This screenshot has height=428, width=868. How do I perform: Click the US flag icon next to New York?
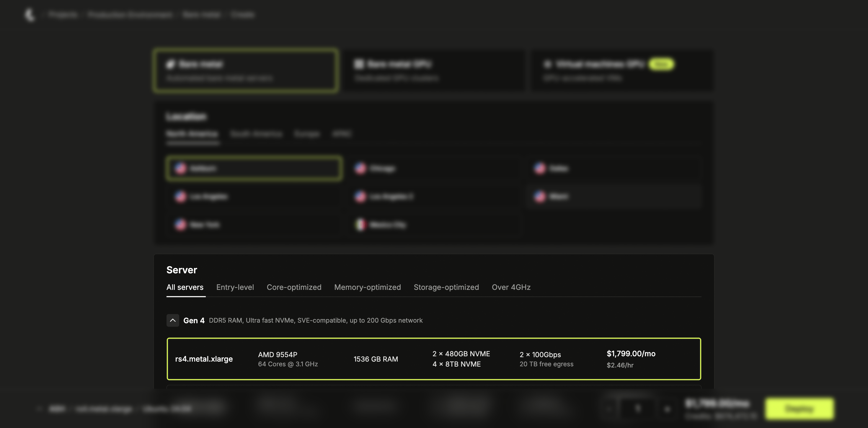(x=180, y=224)
